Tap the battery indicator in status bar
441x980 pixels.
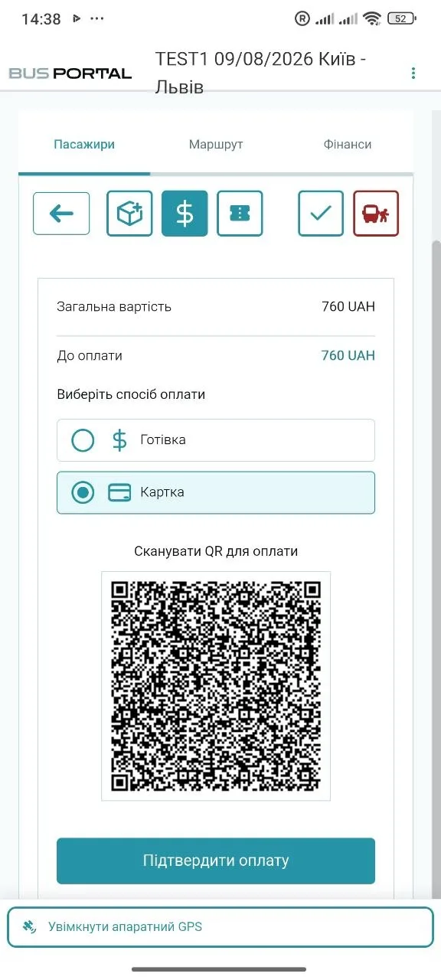coord(402,18)
